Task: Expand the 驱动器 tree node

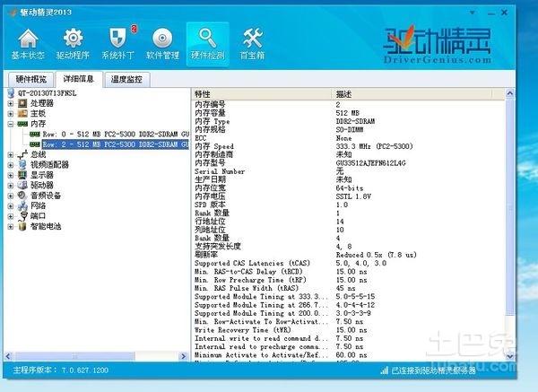Action: tap(11, 186)
